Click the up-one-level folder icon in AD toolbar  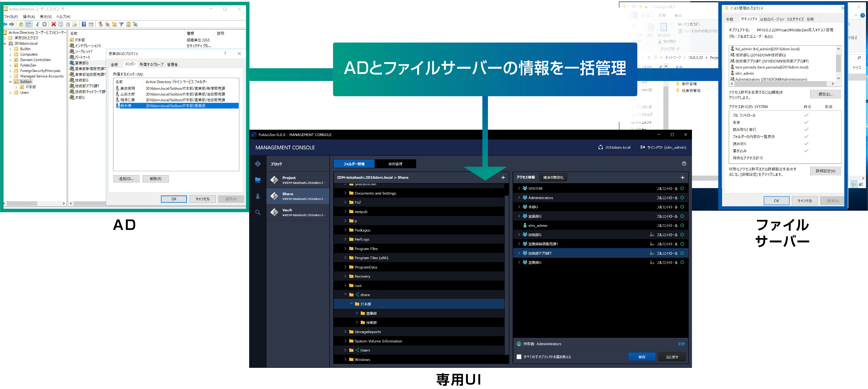21,24
